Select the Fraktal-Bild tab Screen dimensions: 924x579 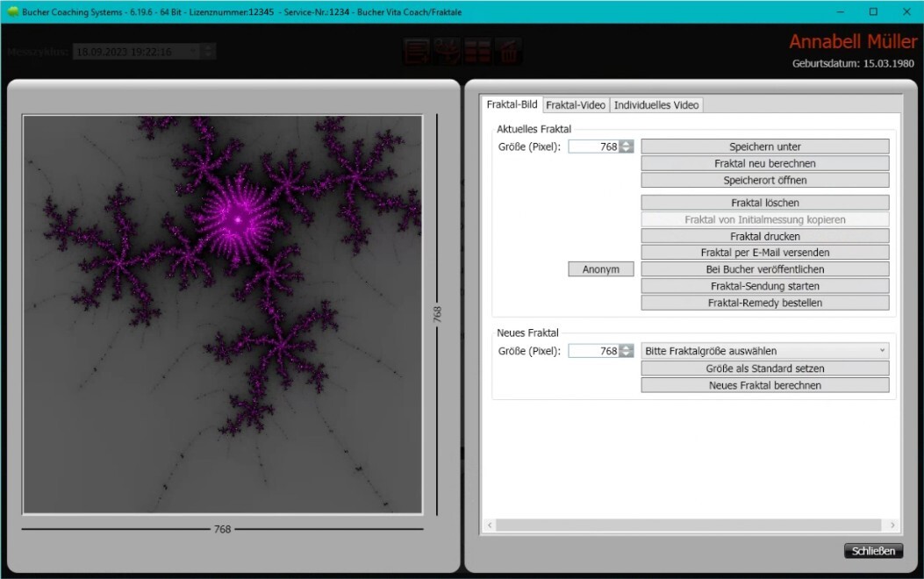512,104
